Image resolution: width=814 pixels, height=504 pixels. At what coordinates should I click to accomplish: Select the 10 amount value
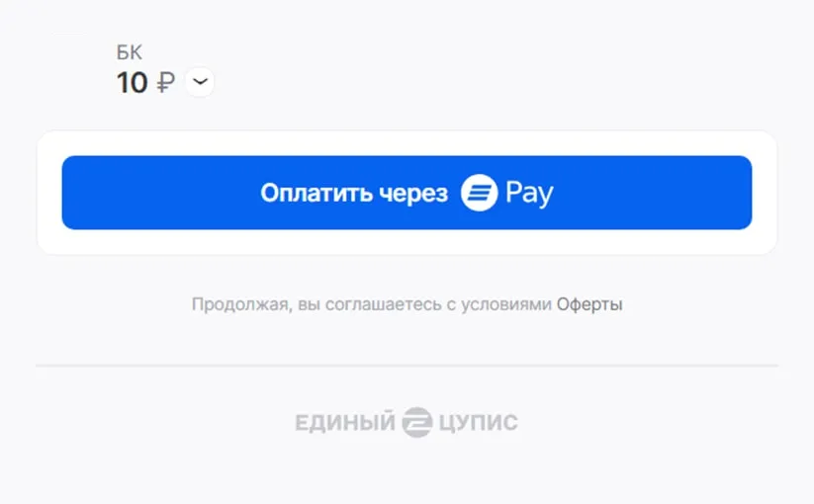(x=132, y=83)
